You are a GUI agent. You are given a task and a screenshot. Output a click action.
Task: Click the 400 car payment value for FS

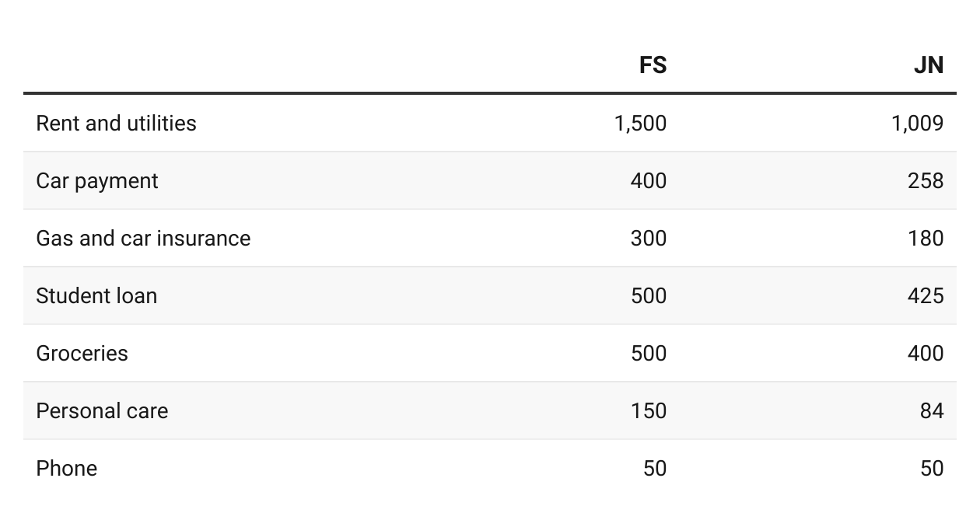pos(648,180)
